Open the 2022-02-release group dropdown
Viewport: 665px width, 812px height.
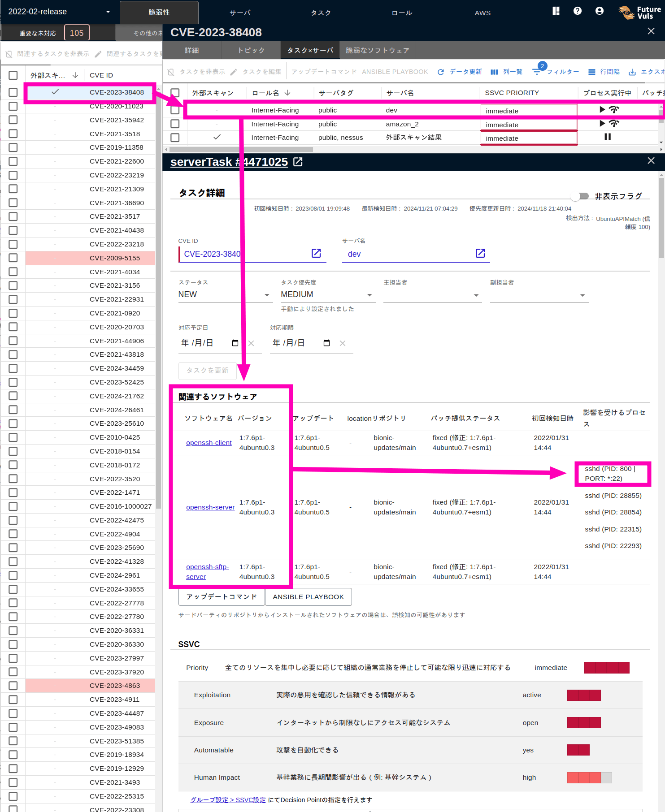click(108, 12)
